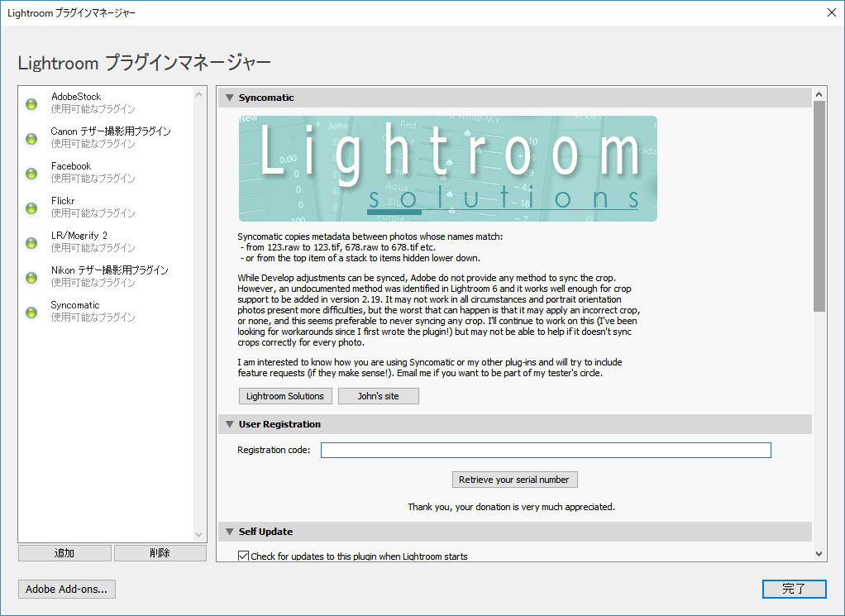Open Adobe Add-ons
Image resolution: width=845 pixels, height=616 pixels.
pyautogui.click(x=66, y=589)
